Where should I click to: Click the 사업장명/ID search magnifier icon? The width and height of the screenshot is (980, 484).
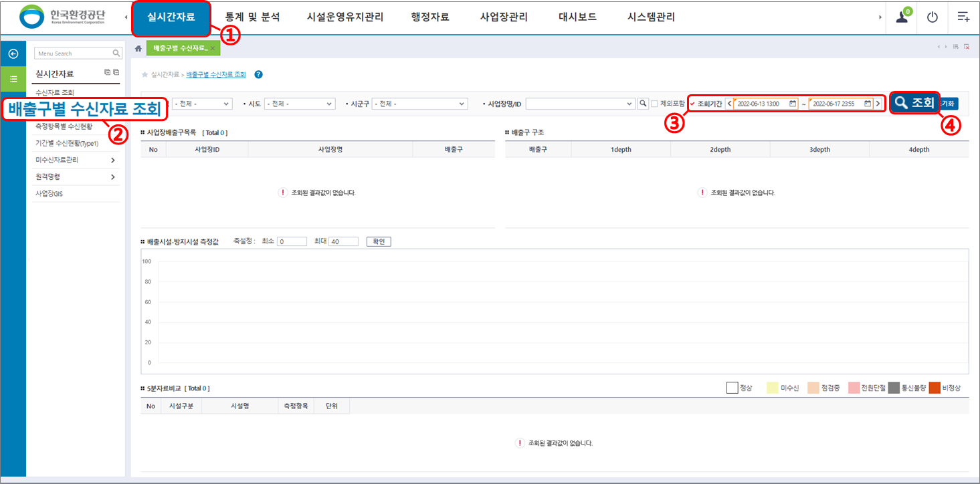coord(643,104)
